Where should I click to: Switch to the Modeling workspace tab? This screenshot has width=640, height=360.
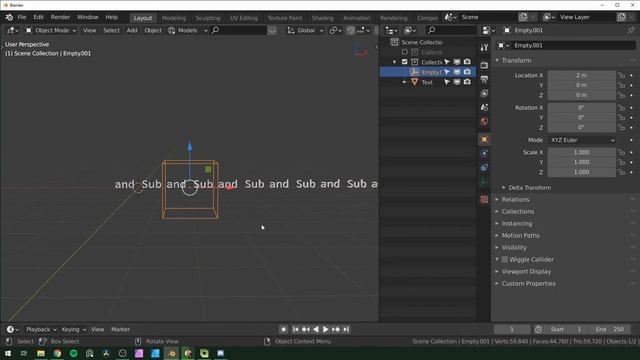[174, 18]
